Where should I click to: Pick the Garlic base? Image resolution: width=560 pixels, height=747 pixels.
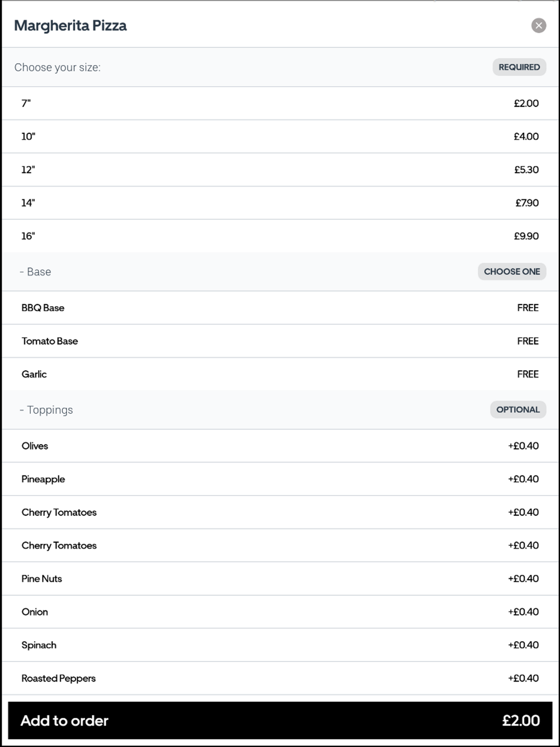coord(280,374)
